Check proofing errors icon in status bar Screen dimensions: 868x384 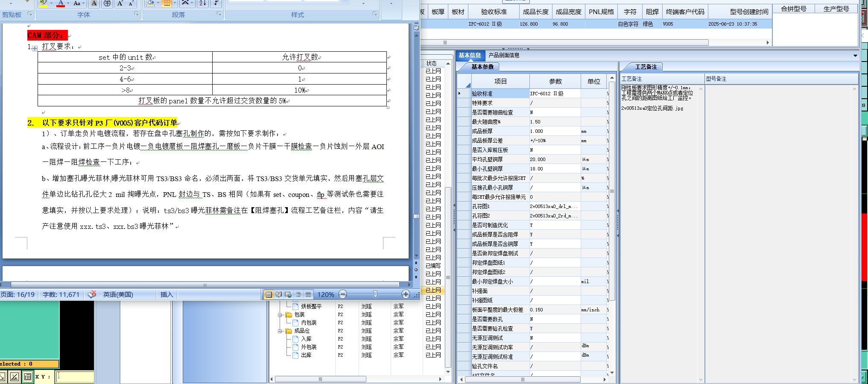pyautogui.click(x=92, y=294)
